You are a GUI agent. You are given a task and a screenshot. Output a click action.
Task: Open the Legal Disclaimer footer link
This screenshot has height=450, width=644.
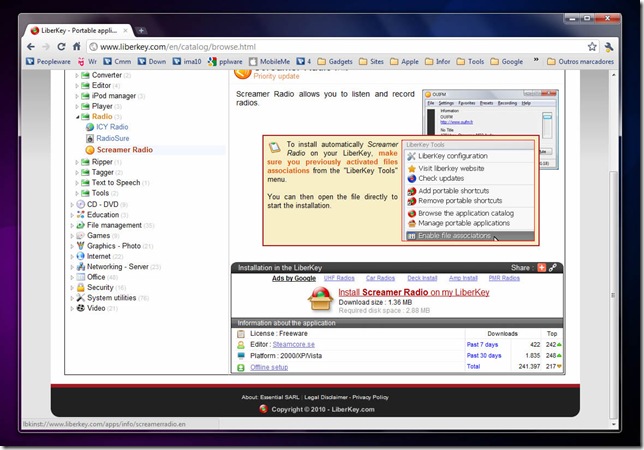point(326,397)
